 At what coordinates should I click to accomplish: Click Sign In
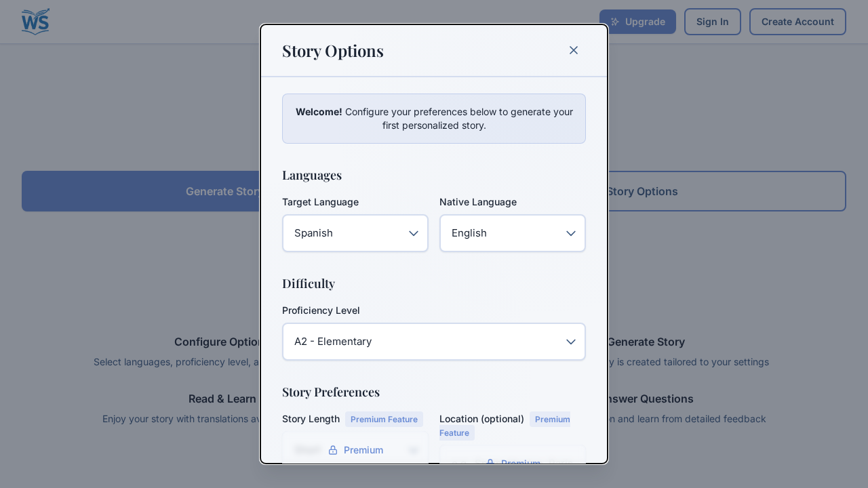pyautogui.click(x=713, y=22)
